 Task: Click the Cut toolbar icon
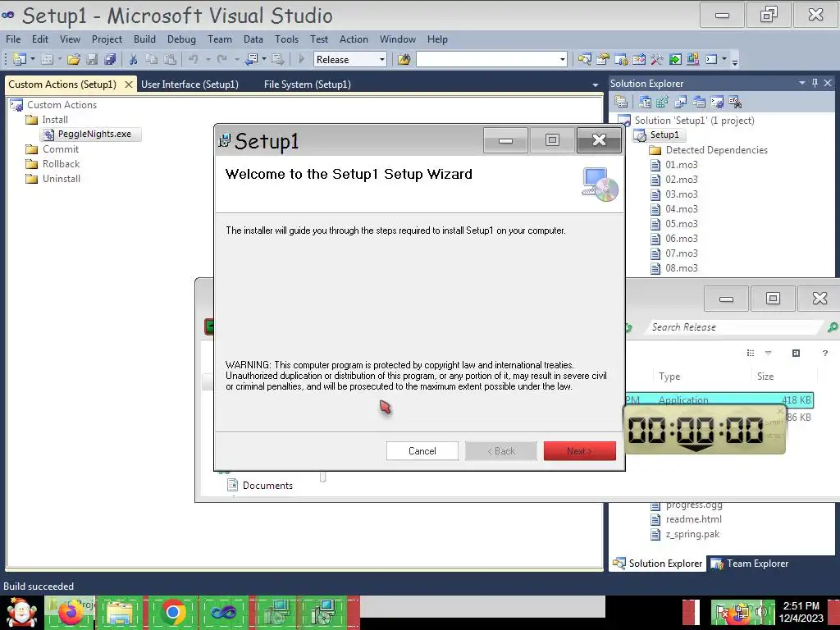133,59
